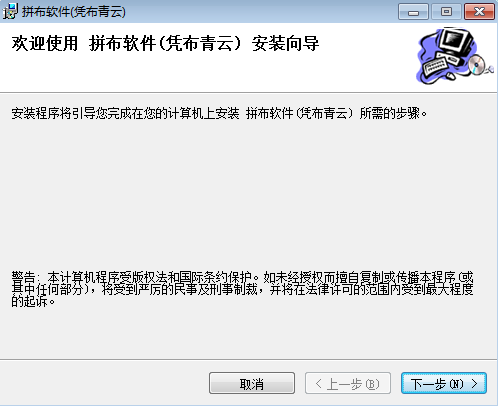Viewport: 498px width, 406px height.
Task: Click the last warning line 的起诉。
Action: [x=33, y=302]
